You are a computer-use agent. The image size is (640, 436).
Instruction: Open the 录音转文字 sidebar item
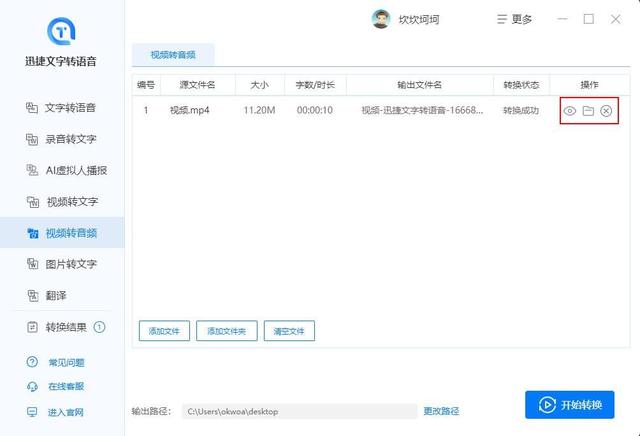61,139
